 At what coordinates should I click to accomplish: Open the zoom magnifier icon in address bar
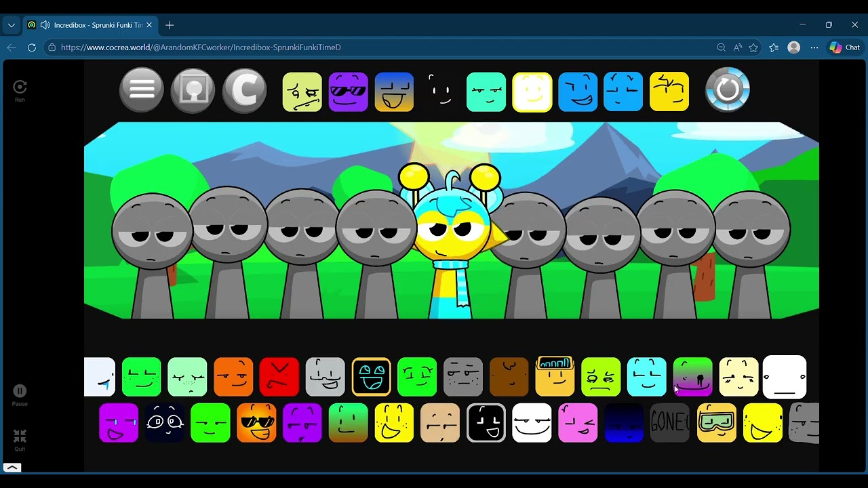point(722,47)
